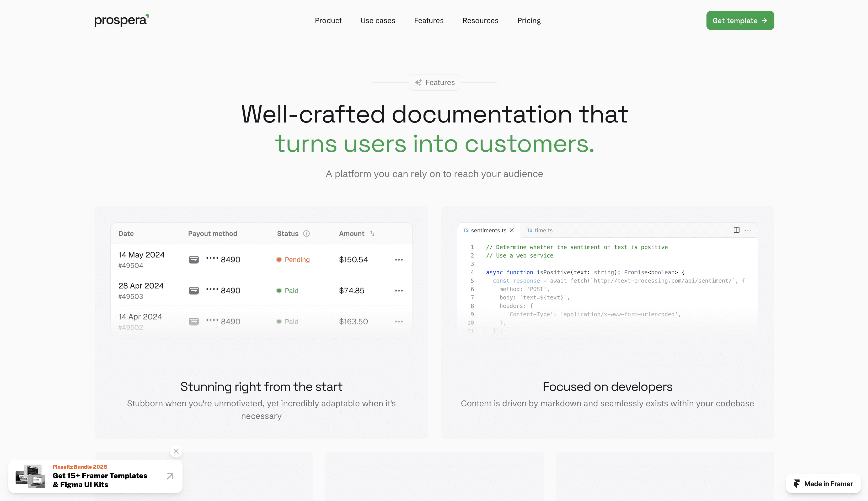Open the Use cases menu
Screen dimensions: 868x501
[378, 21]
